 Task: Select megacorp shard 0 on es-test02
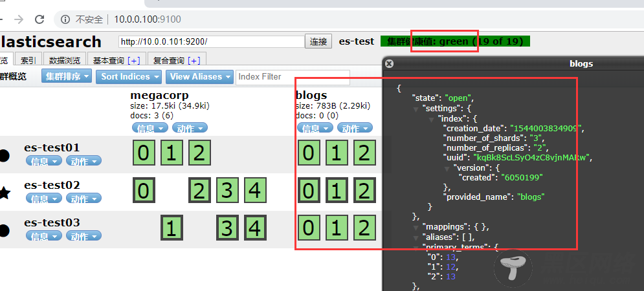pos(144,190)
